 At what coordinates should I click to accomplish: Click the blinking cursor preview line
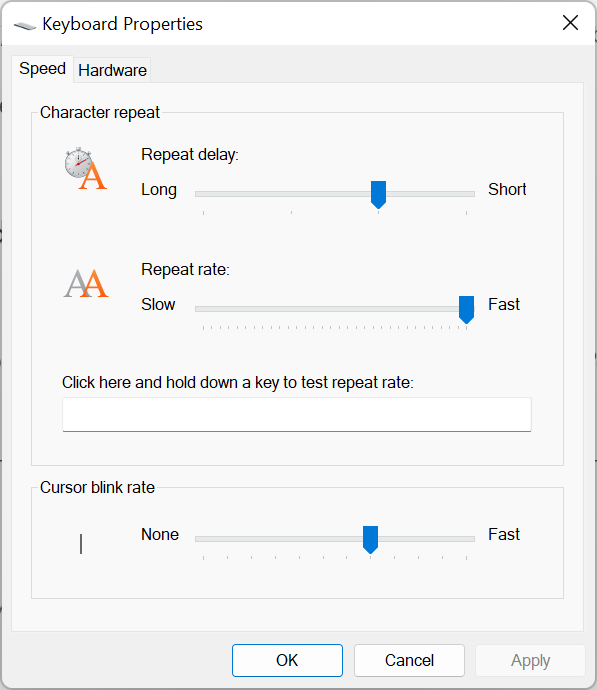click(81, 544)
